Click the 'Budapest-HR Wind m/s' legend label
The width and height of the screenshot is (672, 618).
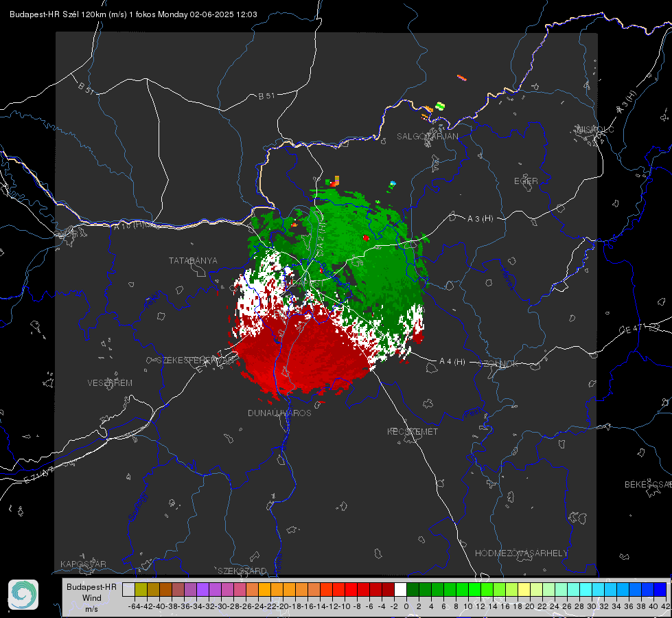[92, 598]
